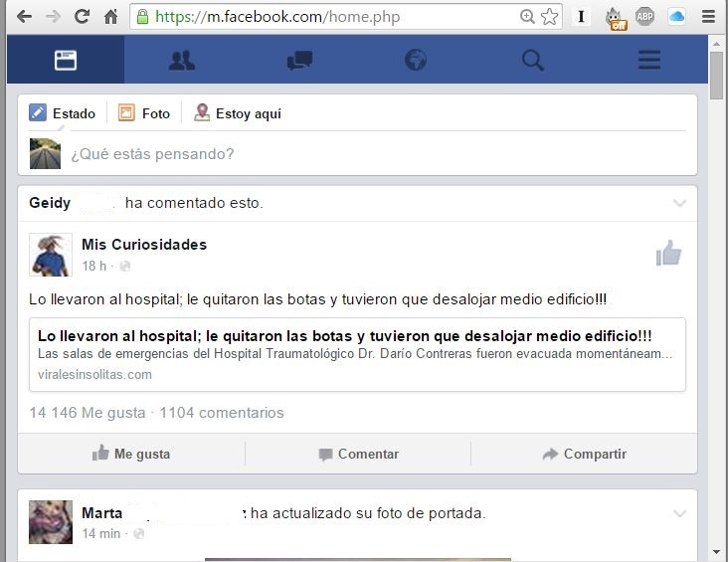This screenshot has height=562, width=728.
Task: View the 14 146 Me gusta count
Action: (x=88, y=413)
